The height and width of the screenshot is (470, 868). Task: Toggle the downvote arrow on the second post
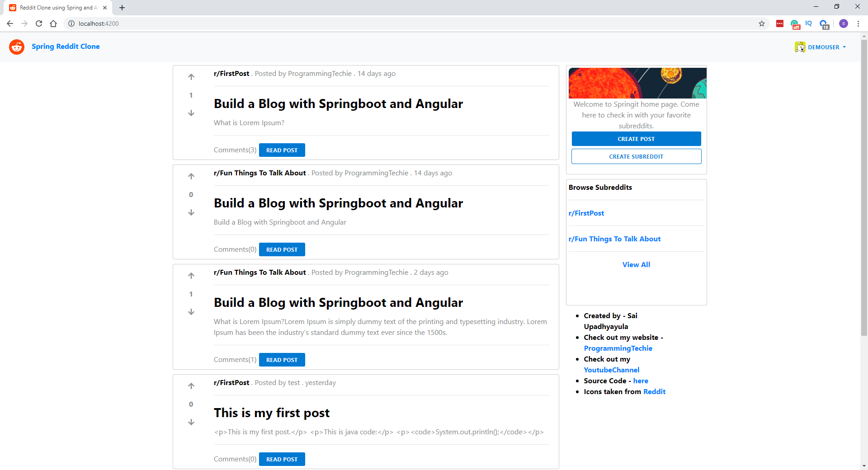(191, 212)
